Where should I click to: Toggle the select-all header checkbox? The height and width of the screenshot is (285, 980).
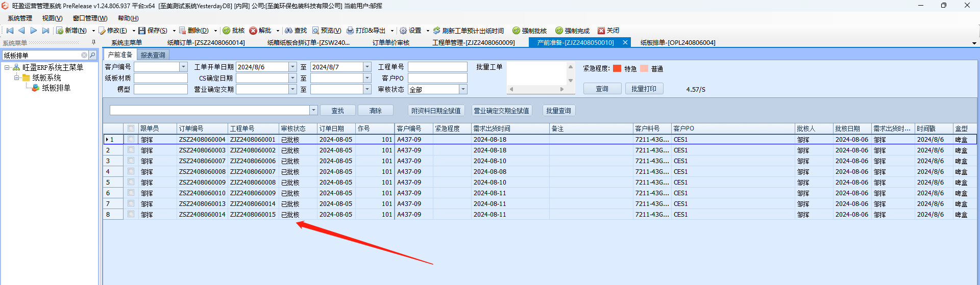pyautogui.click(x=131, y=128)
